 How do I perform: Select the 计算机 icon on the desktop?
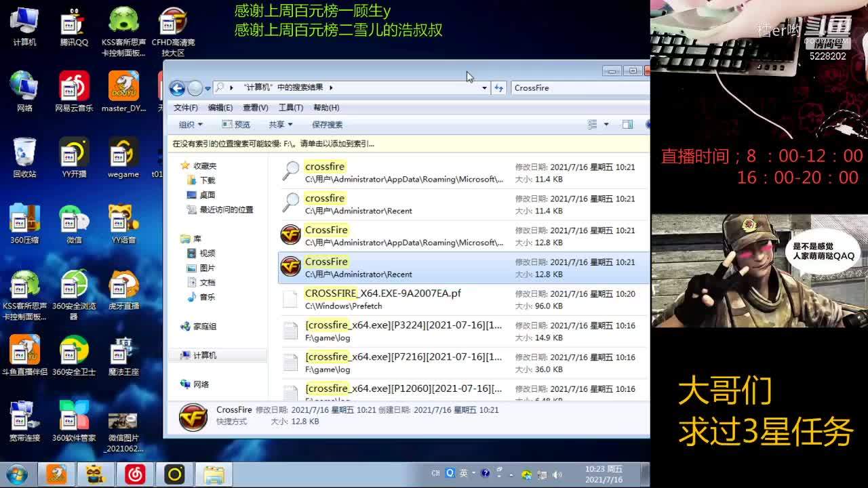pos(24,28)
